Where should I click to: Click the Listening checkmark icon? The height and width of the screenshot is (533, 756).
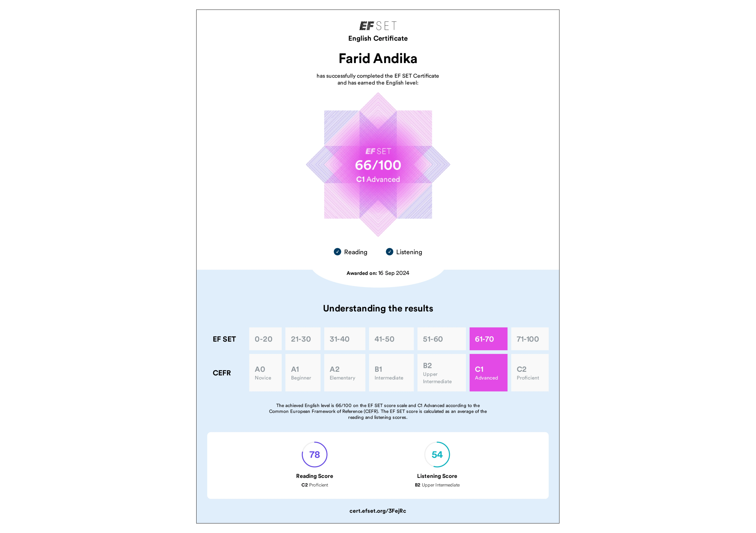pyautogui.click(x=389, y=252)
